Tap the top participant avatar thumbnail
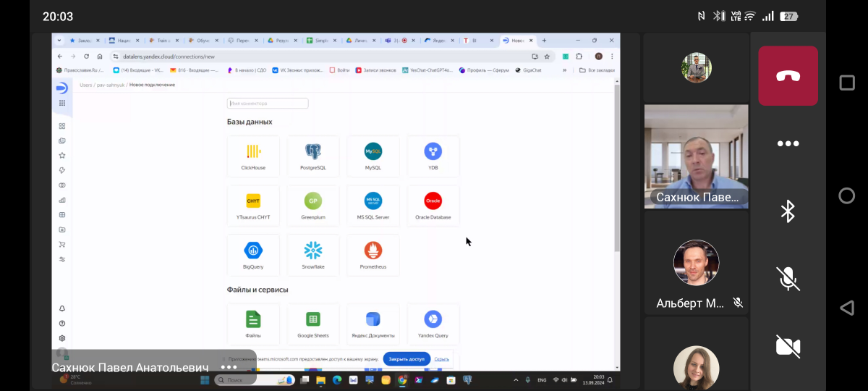This screenshot has height=391, width=868. tap(697, 68)
